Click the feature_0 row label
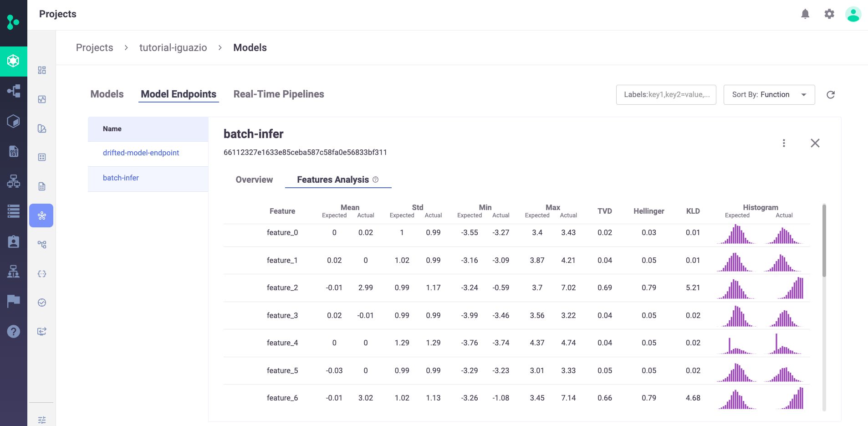The image size is (868, 426). pos(282,232)
